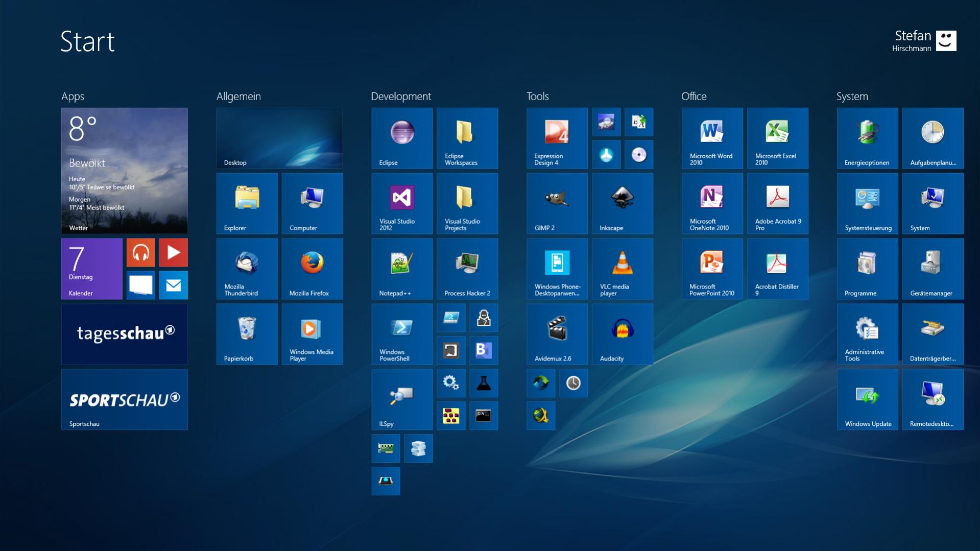This screenshot has height=551, width=980.
Task: Open the small unlabeled clock tile in Tools
Action: [x=574, y=383]
